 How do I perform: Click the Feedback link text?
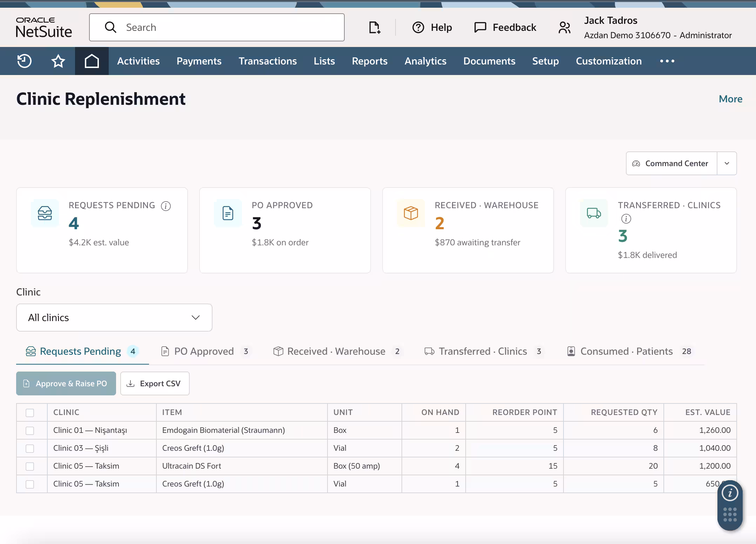(x=514, y=27)
